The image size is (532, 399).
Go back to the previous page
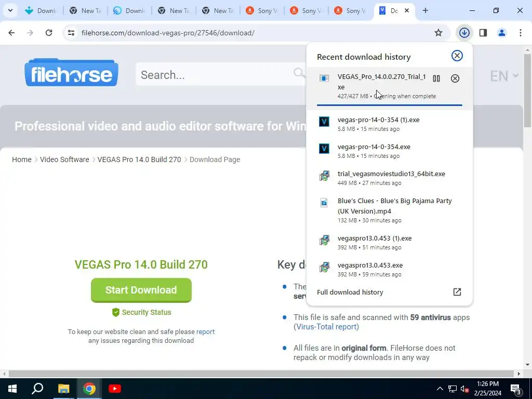[x=11, y=33]
